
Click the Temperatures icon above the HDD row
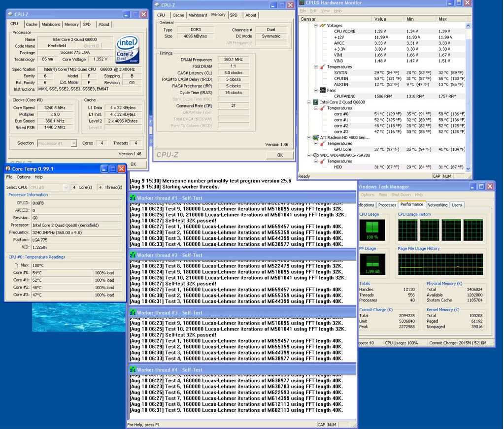pos(323,162)
